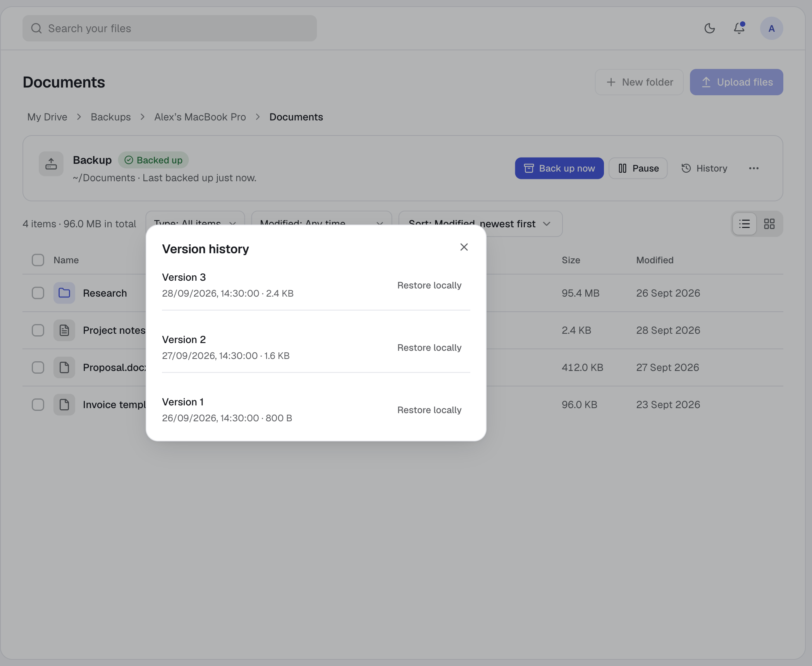Restore Version 3 locally
Image resolution: width=812 pixels, height=666 pixels.
[429, 285]
